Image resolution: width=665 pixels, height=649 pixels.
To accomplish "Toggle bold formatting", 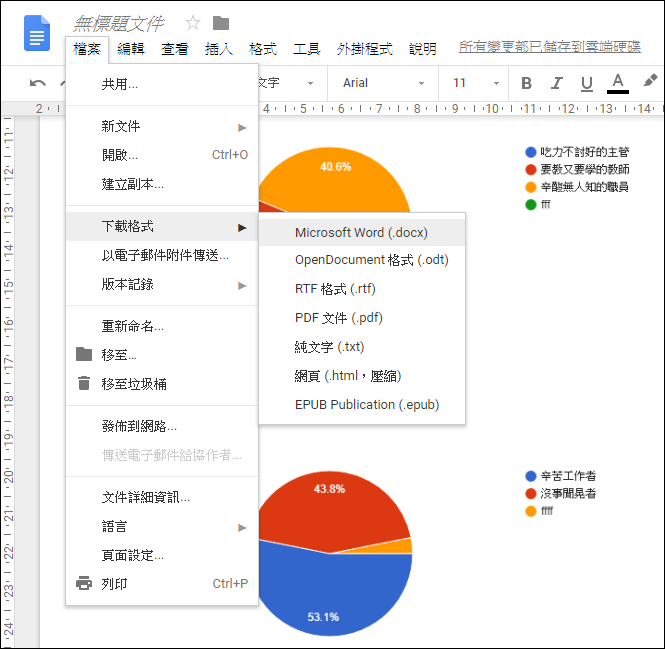I will pyautogui.click(x=526, y=83).
